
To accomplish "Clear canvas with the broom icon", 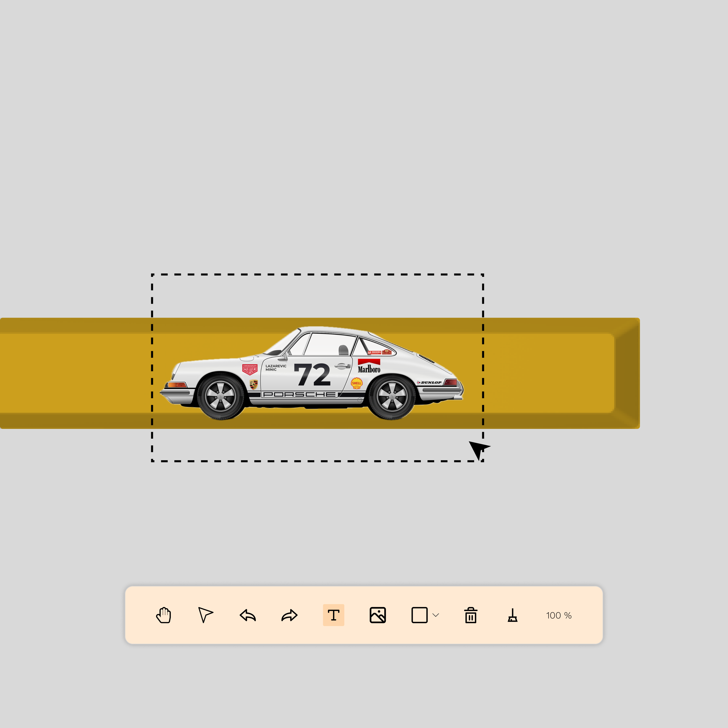I will tap(513, 615).
